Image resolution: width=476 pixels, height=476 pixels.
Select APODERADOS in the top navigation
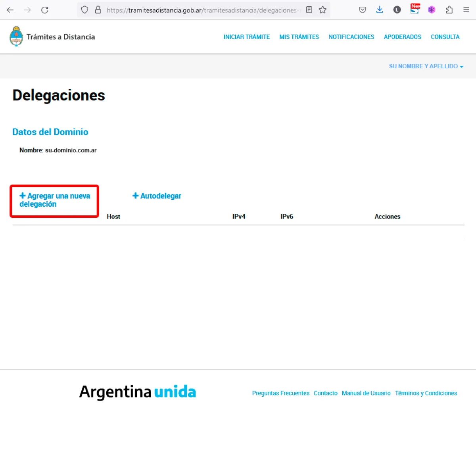point(403,37)
